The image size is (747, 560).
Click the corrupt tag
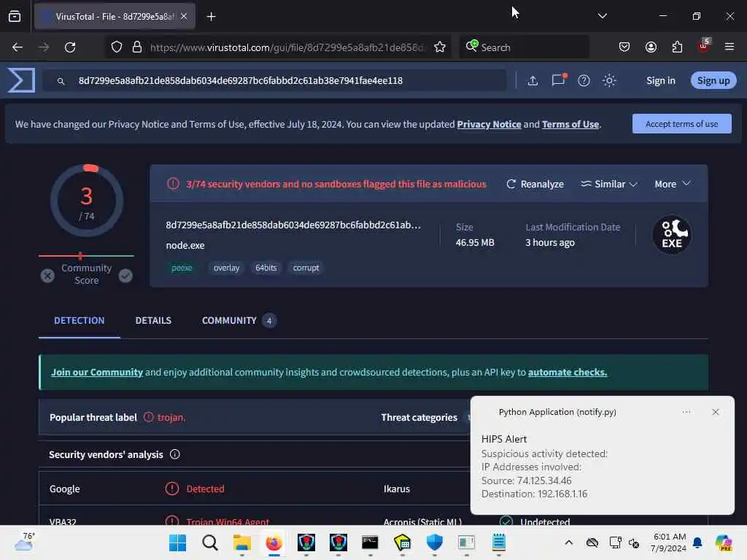pyautogui.click(x=306, y=268)
